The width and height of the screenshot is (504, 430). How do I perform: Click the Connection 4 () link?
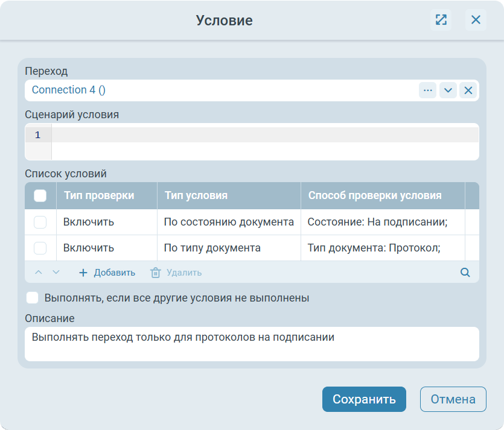pyautogui.click(x=68, y=90)
